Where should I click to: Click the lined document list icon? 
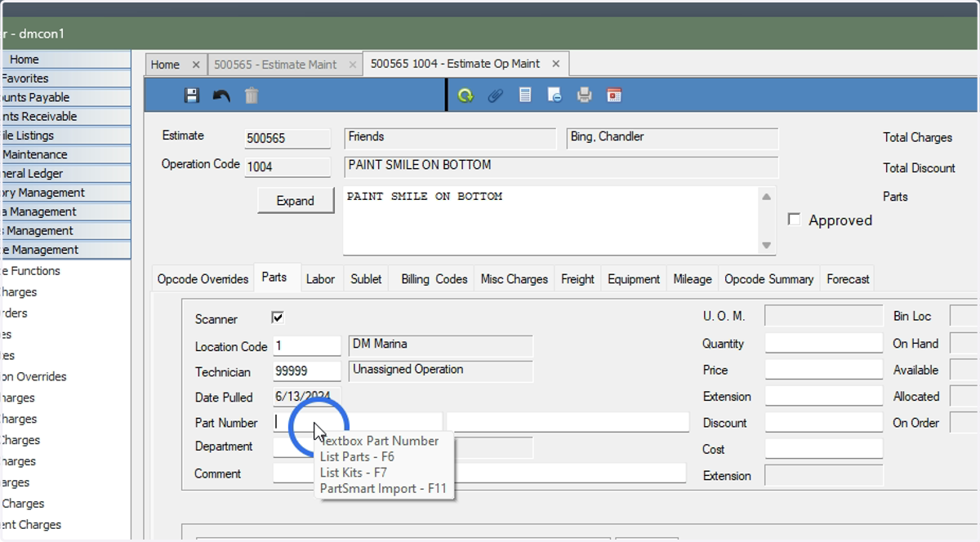[525, 96]
